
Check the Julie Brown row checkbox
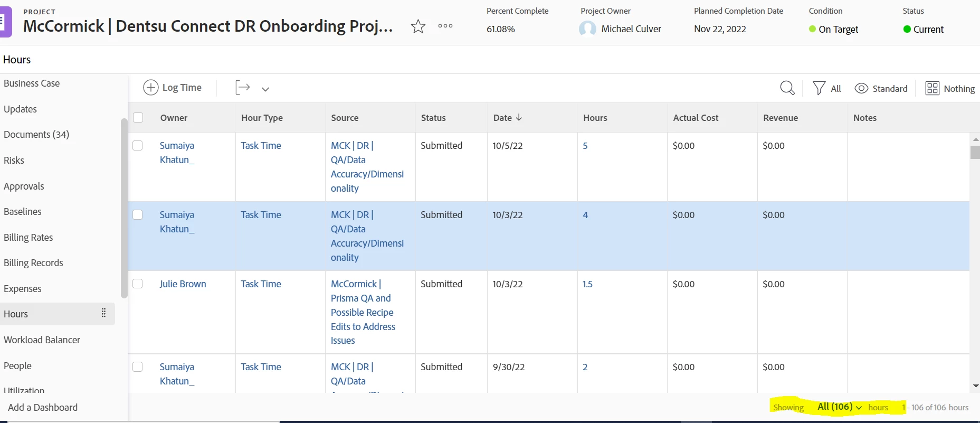coord(138,284)
